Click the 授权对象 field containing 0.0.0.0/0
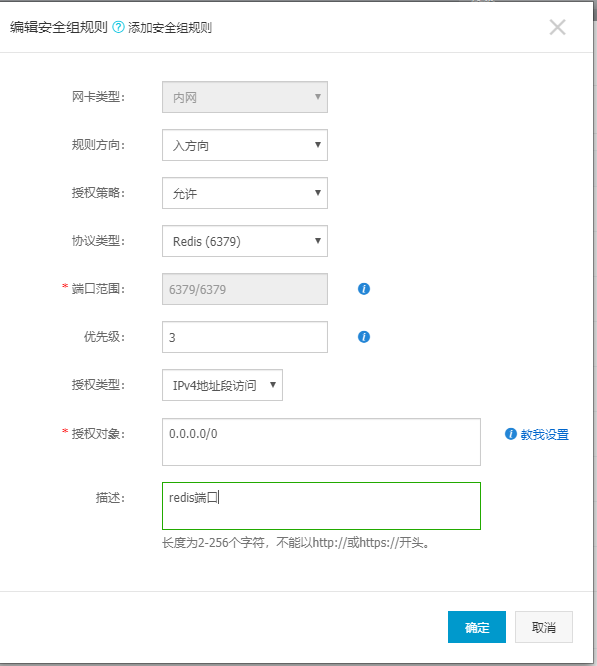This screenshot has width=597, height=666. [321, 442]
